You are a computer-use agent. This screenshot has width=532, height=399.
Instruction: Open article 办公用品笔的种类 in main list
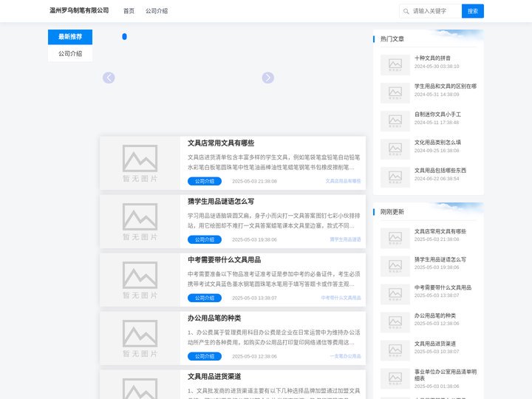coord(214,318)
